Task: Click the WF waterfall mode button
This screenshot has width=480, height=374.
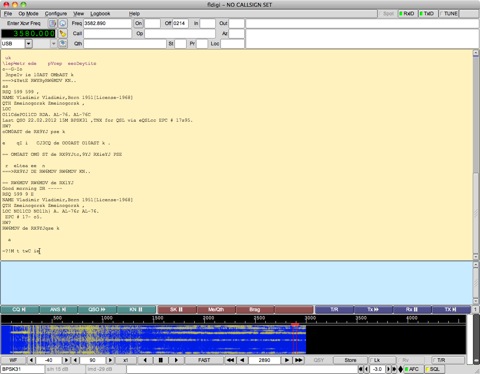Action: coord(13,360)
